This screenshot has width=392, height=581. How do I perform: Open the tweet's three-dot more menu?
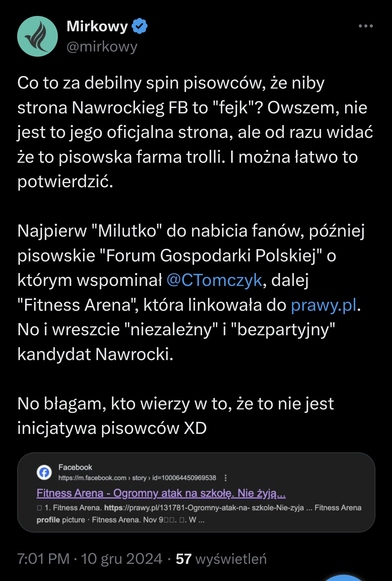pos(366,26)
